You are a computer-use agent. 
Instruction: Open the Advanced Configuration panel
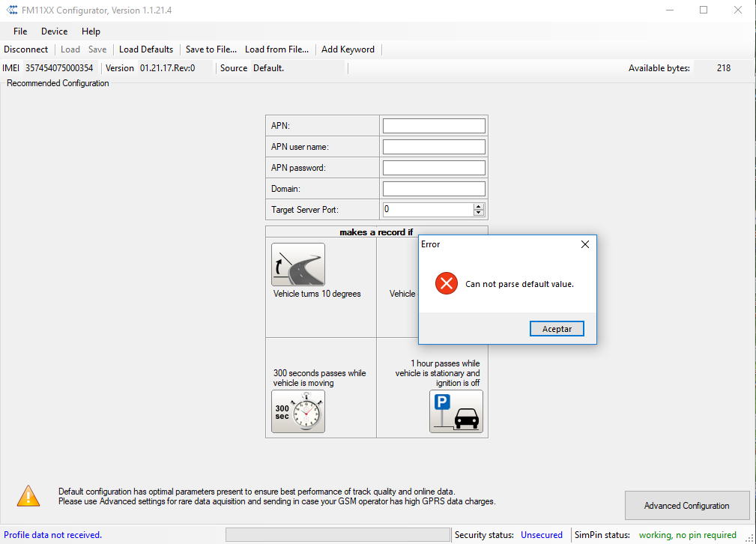click(686, 506)
